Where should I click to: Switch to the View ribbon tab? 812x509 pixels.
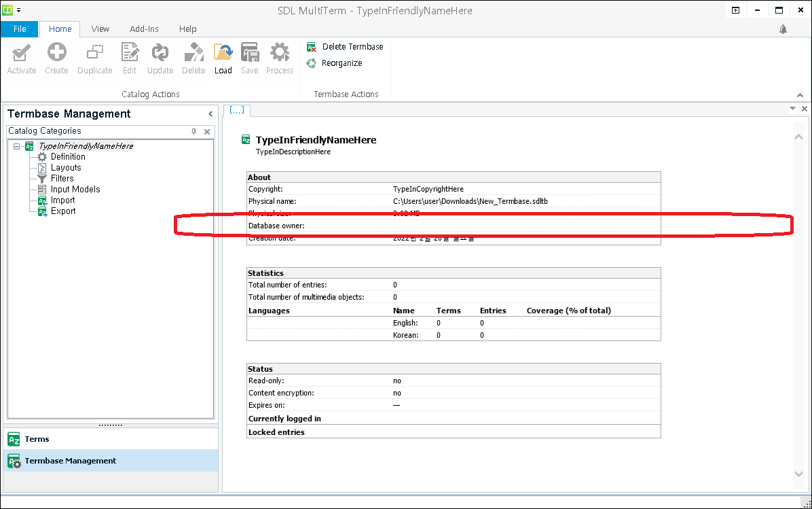[100, 29]
